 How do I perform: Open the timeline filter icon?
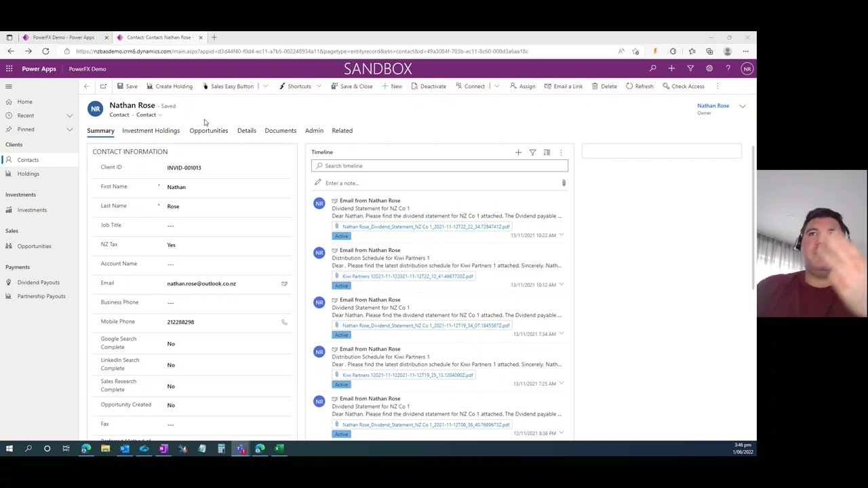pyautogui.click(x=532, y=152)
